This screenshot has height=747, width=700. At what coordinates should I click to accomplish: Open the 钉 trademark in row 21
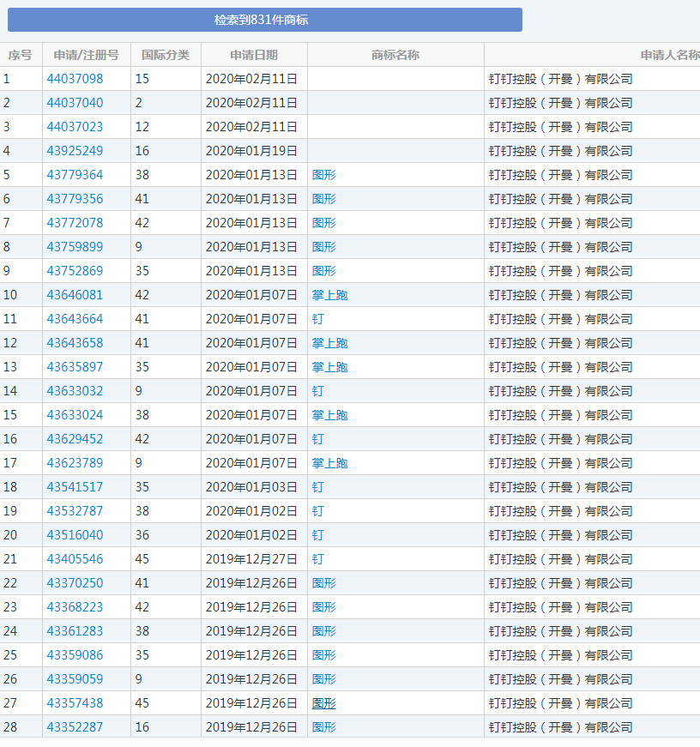(318, 559)
